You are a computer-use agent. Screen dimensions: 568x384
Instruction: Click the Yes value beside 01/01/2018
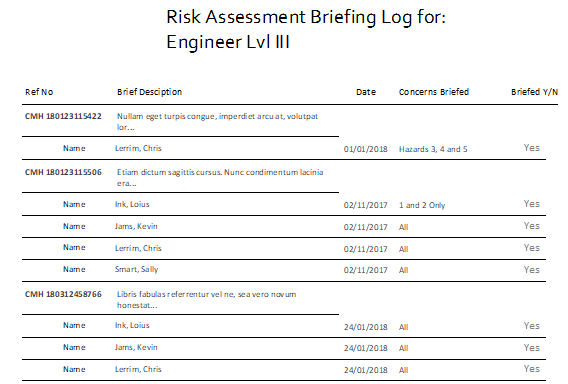[531, 148]
